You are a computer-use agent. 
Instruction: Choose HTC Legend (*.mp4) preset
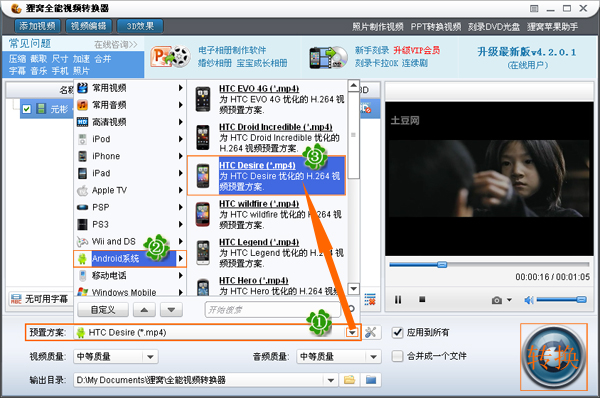point(268,252)
